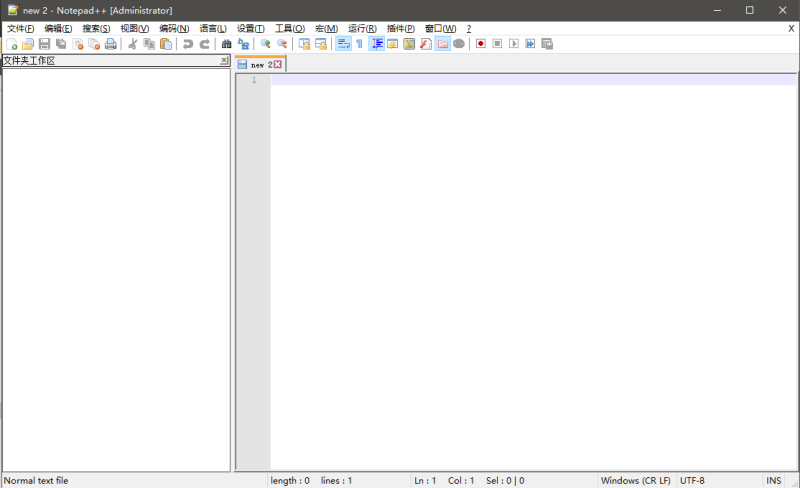This screenshot has height=488, width=800.
Task: Click the Print icon in toolbar
Action: point(111,44)
